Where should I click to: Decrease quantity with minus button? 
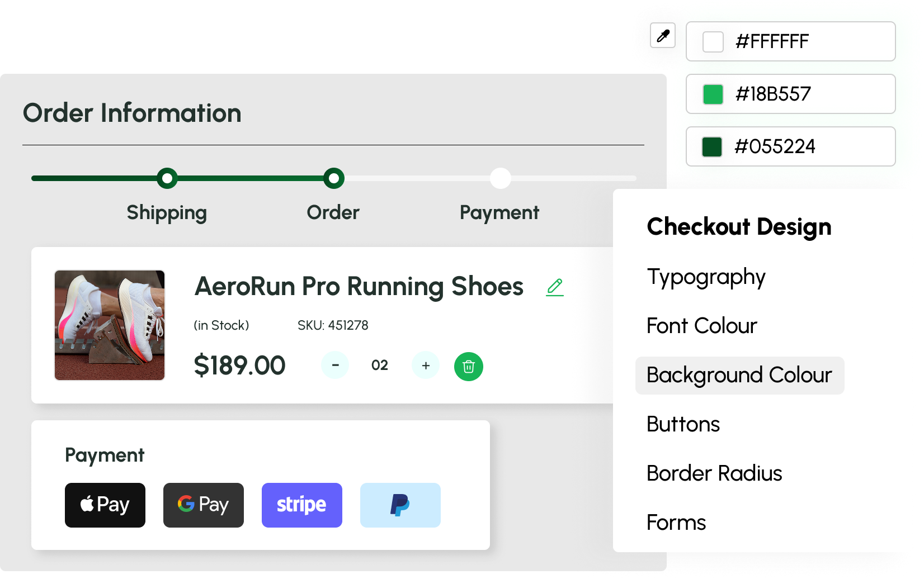point(335,366)
